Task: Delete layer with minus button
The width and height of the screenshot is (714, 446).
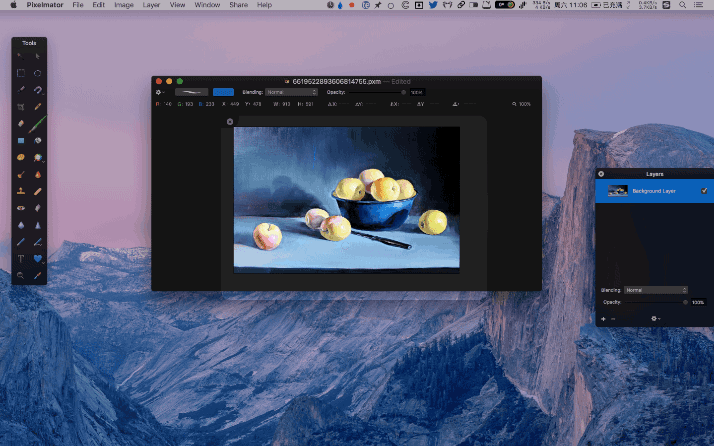Action: 613,319
